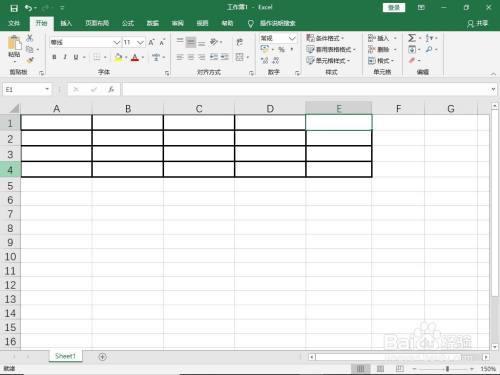The width and height of the screenshot is (500, 375).
Task: Click the Share button
Action: 478,23
